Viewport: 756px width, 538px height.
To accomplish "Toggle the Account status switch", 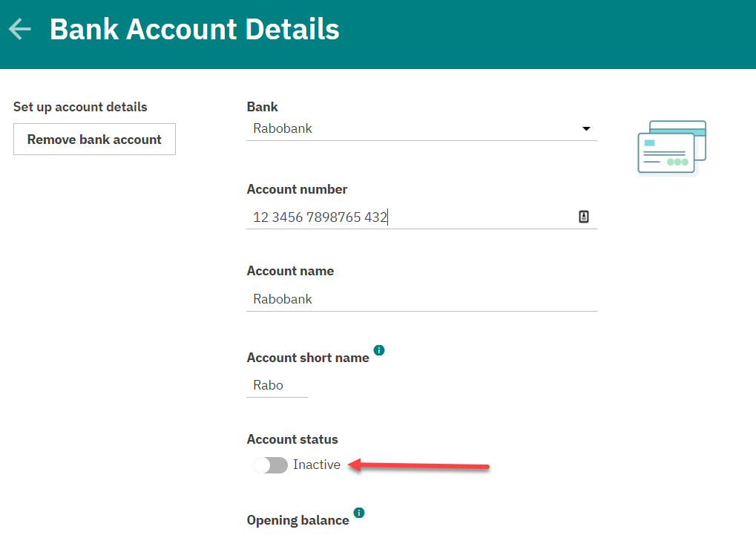I will tap(271, 465).
